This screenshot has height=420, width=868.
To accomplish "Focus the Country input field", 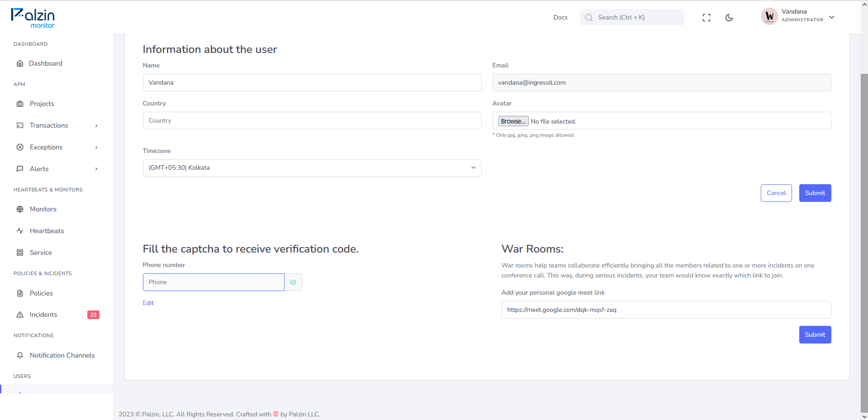I will tap(312, 121).
